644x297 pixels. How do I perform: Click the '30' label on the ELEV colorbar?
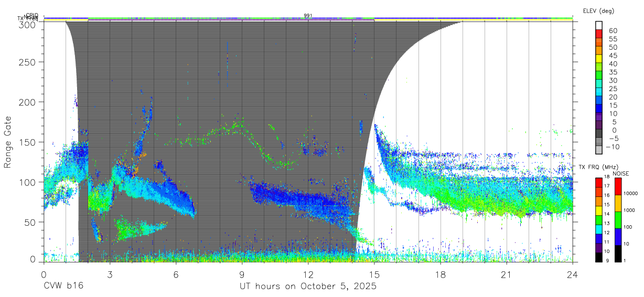[613, 80]
